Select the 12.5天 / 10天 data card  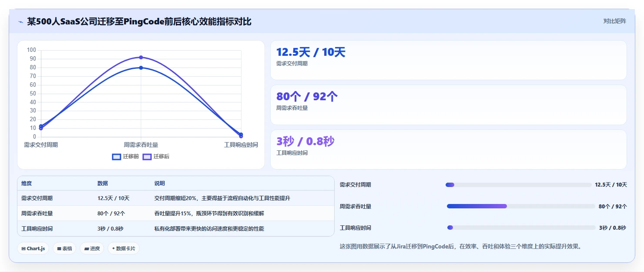(x=448, y=60)
